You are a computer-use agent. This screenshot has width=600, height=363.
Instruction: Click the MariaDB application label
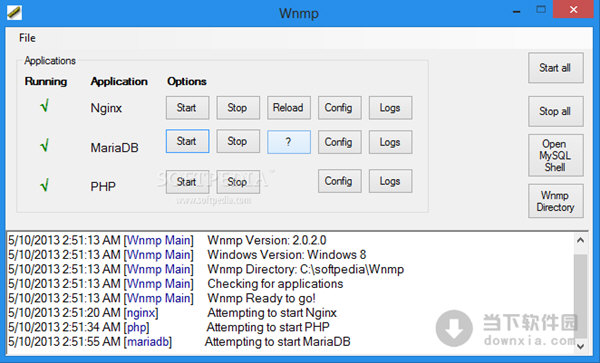[114, 148]
